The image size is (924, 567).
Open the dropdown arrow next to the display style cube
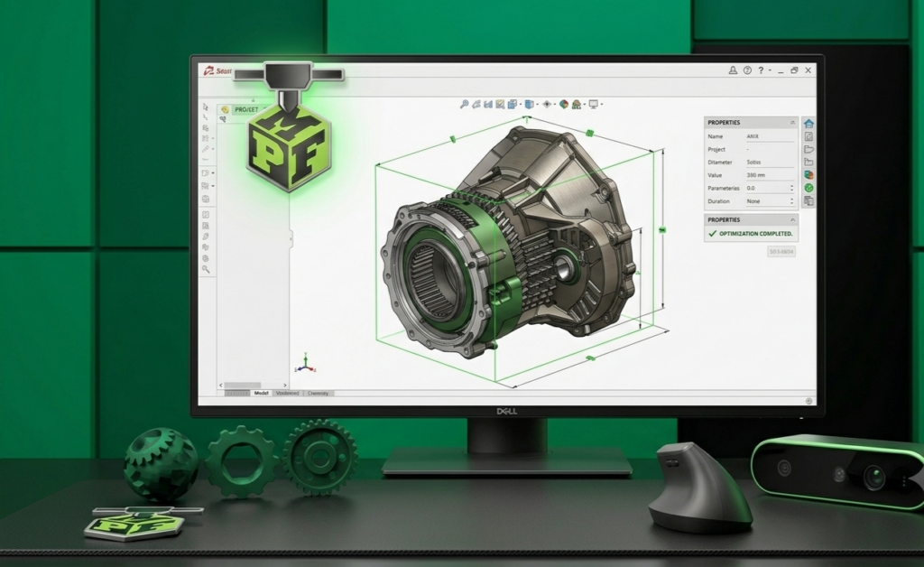pos(538,105)
